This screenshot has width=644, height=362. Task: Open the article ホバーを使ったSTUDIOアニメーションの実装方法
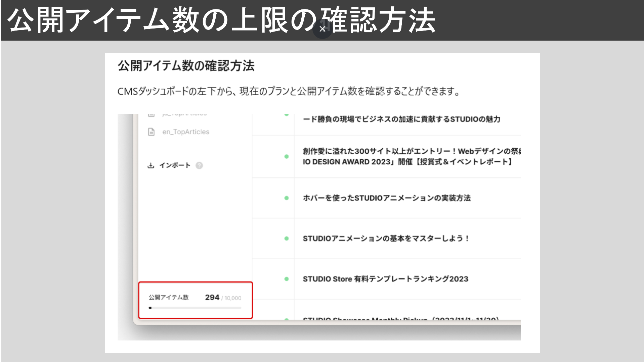click(387, 198)
